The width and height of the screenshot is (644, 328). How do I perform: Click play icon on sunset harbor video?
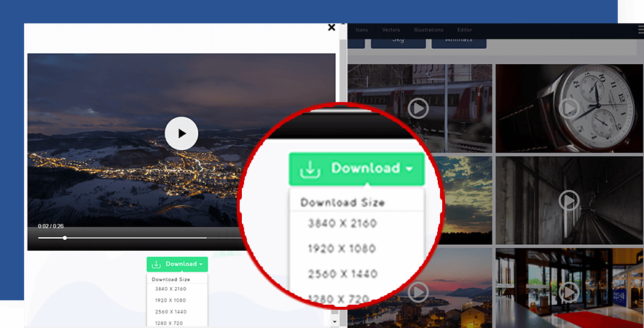coord(417,292)
